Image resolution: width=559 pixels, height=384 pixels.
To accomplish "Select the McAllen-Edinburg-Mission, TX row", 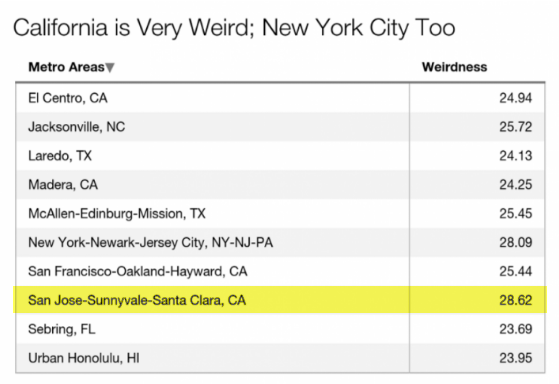I will pyautogui.click(x=280, y=214).
